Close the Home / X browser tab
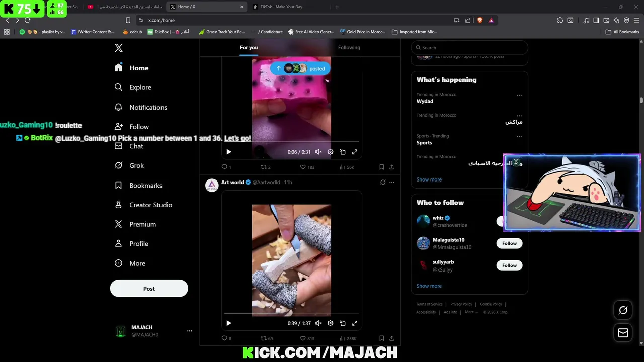Viewport: 644px width, 362px height. (242, 7)
